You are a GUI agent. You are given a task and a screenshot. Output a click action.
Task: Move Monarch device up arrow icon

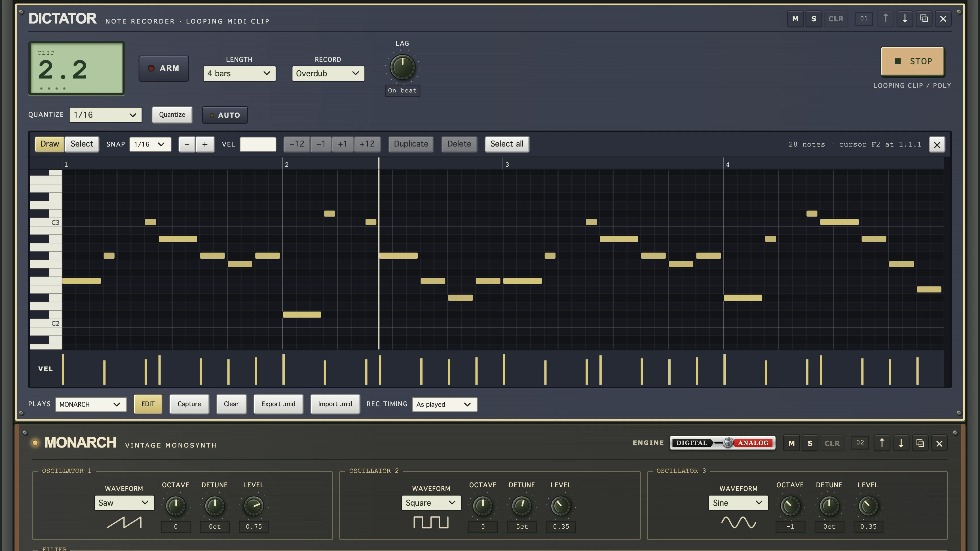882,443
